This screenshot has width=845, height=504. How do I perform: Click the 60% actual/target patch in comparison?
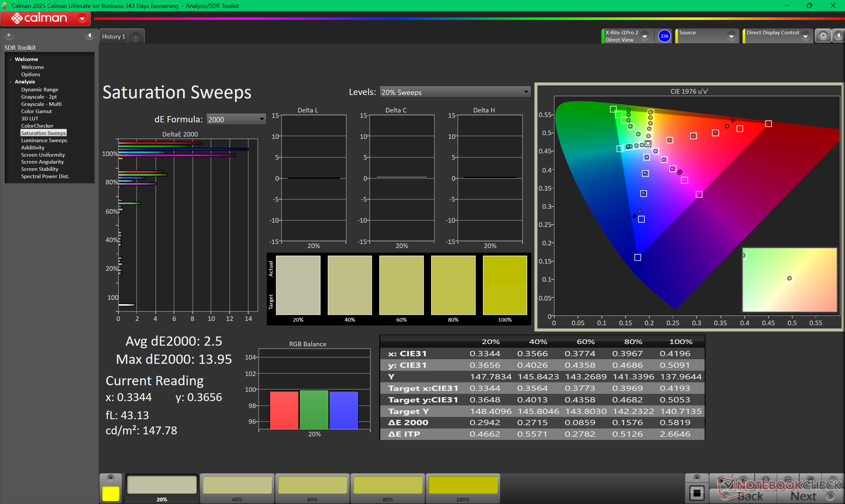click(401, 285)
